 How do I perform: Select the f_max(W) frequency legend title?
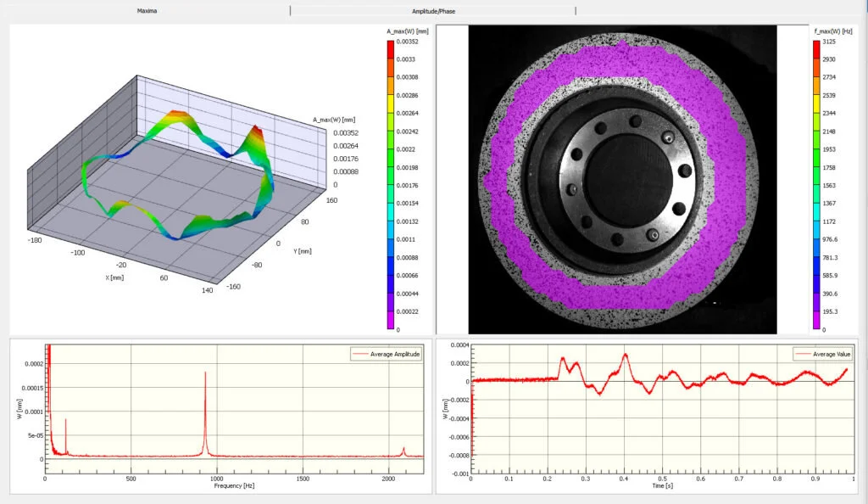[x=836, y=28]
